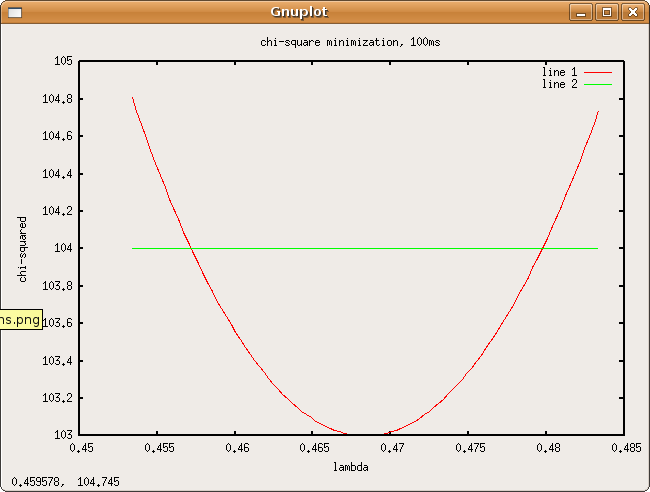The width and height of the screenshot is (650, 492).
Task: Minimize the Gnuplot window
Action: coord(582,12)
